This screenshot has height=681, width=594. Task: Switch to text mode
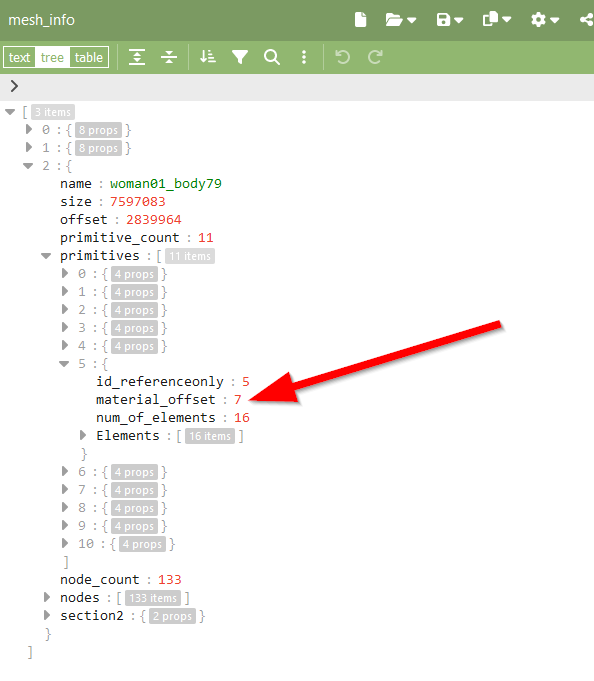pyautogui.click(x=20, y=57)
